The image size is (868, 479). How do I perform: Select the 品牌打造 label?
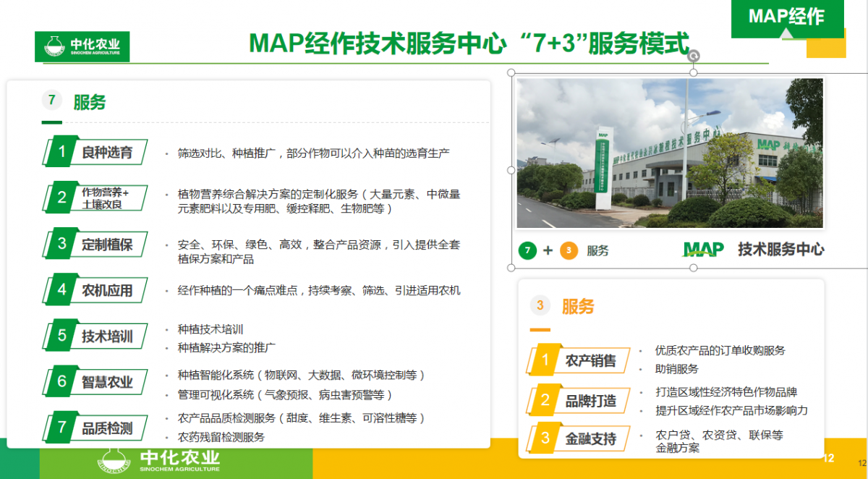[591, 400]
